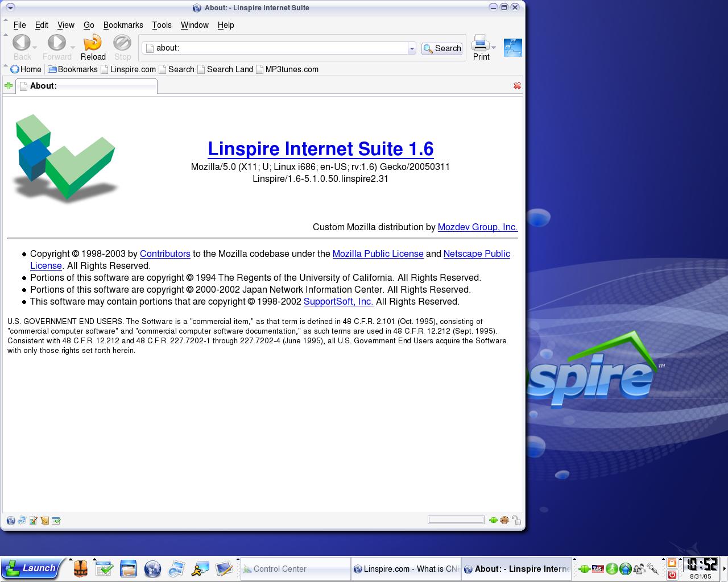Open the Contributors link
The width and height of the screenshot is (728, 582).
click(165, 253)
